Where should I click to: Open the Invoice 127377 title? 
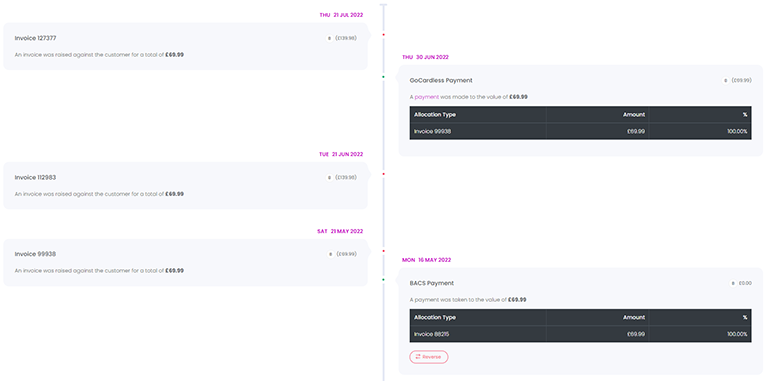[x=32, y=38]
